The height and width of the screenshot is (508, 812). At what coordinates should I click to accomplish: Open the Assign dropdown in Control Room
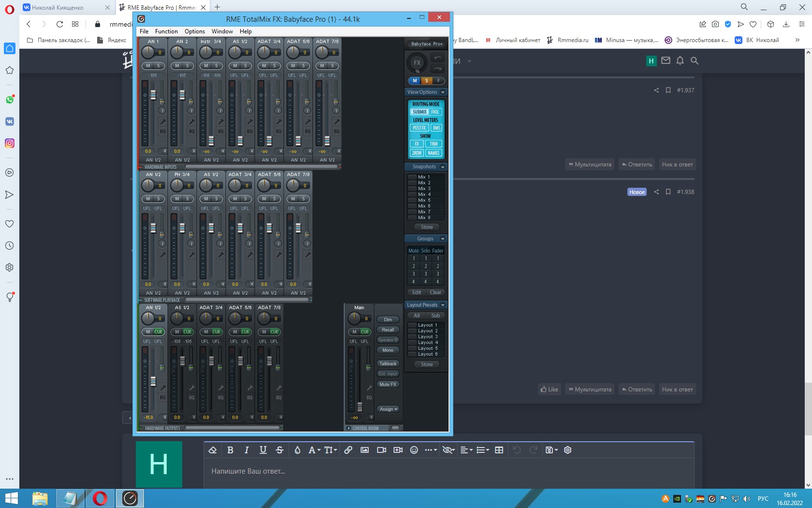[x=388, y=409]
